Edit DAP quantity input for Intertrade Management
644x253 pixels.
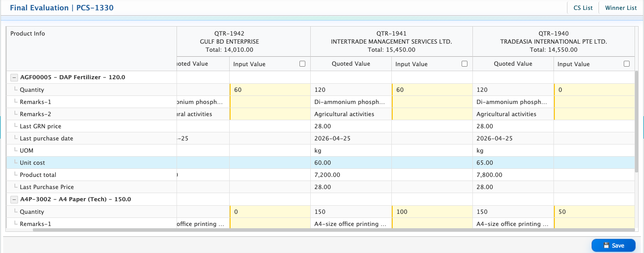pos(432,90)
